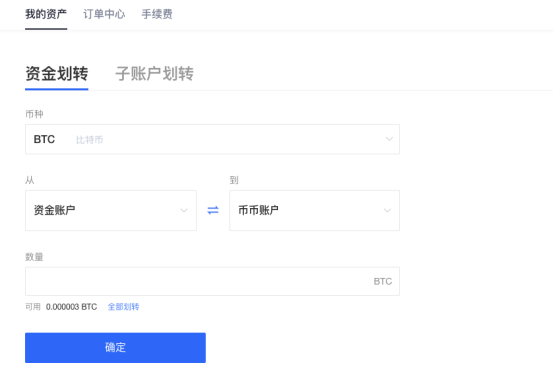This screenshot has height=392, width=553.
Task: Click the available balance 0.000003 BTC
Action: [x=71, y=307]
